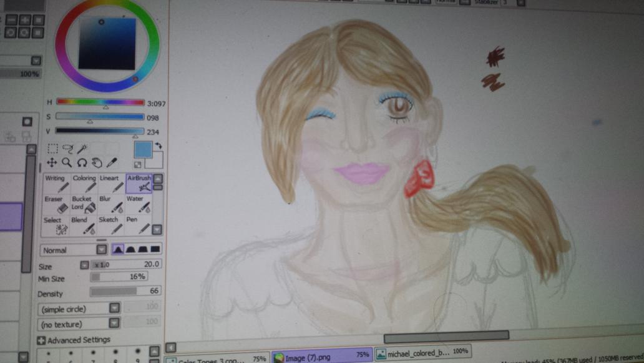Toggle the transparent color button below foreground swatch
The width and height of the screenshot is (644, 363).
coord(137,165)
